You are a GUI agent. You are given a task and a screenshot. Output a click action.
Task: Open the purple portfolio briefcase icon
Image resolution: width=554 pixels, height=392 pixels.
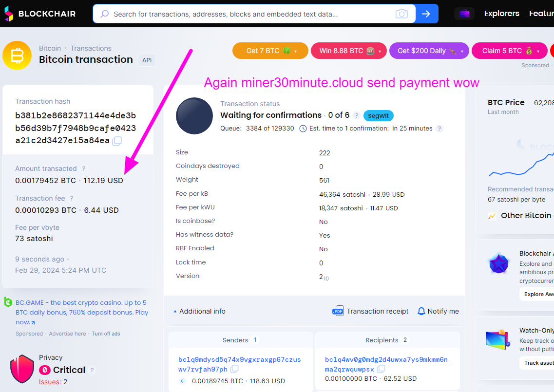(x=464, y=14)
